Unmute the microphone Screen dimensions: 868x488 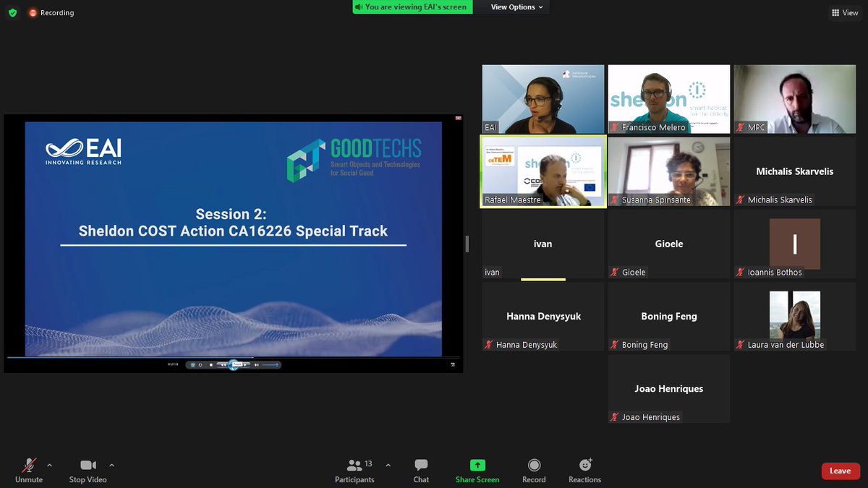coord(29,470)
